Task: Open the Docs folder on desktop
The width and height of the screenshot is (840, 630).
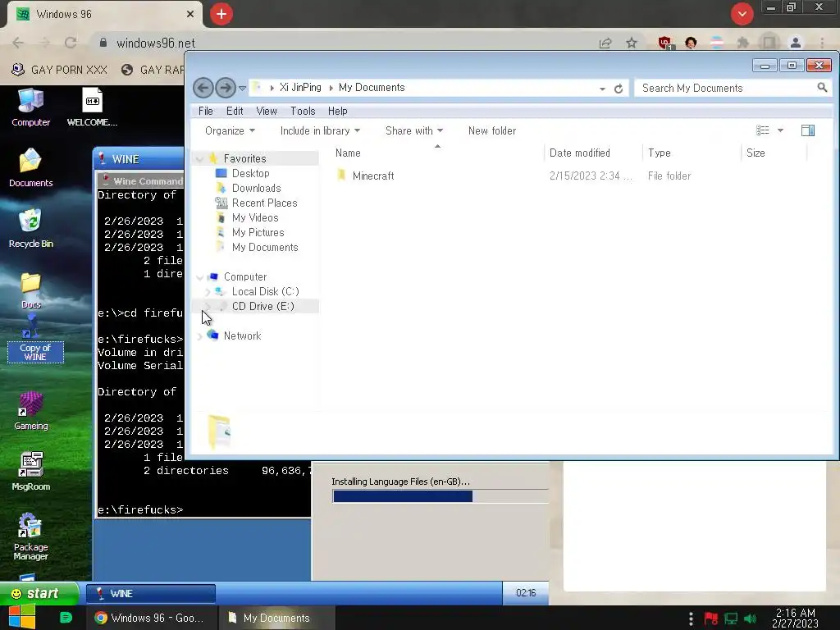Action: pyautogui.click(x=30, y=290)
